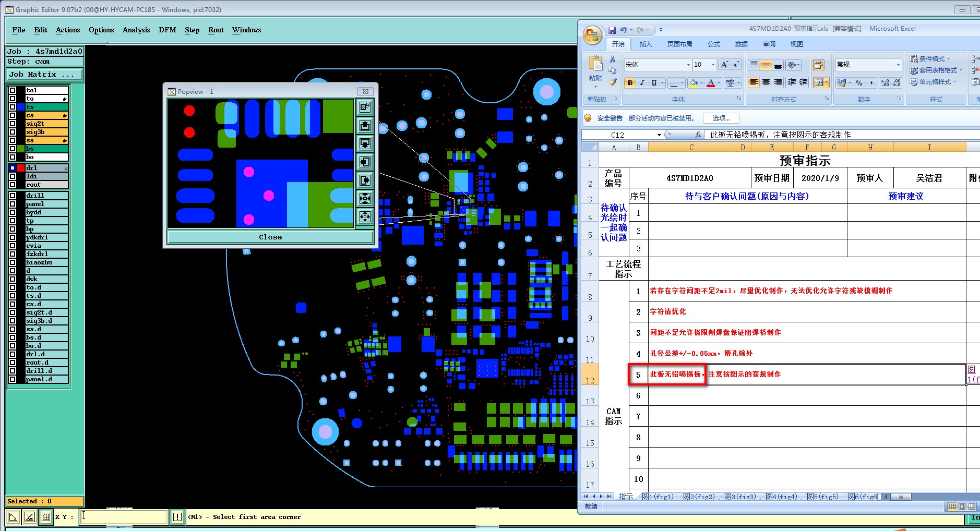980x531 pixels.
Task: Click the 选项... security options button
Action: click(x=721, y=118)
